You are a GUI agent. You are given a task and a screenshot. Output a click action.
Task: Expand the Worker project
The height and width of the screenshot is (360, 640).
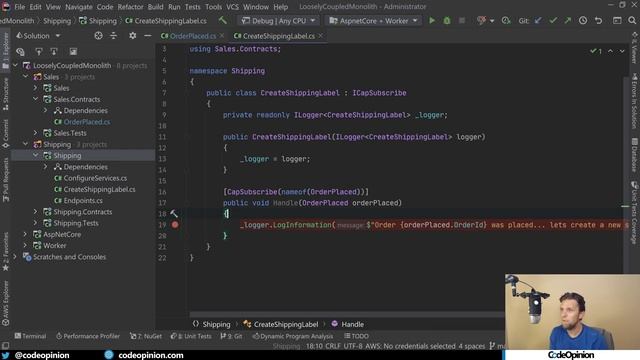tap(26, 246)
